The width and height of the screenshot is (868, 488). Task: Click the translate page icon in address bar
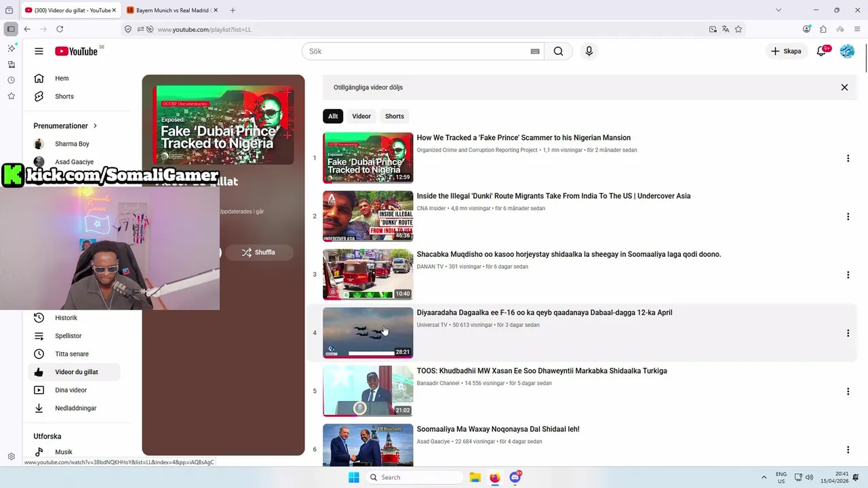tap(726, 29)
